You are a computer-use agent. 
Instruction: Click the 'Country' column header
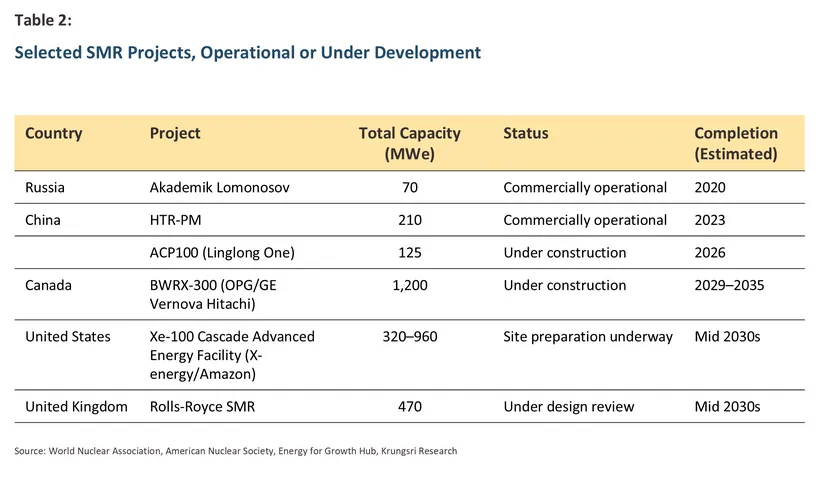[x=53, y=133]
